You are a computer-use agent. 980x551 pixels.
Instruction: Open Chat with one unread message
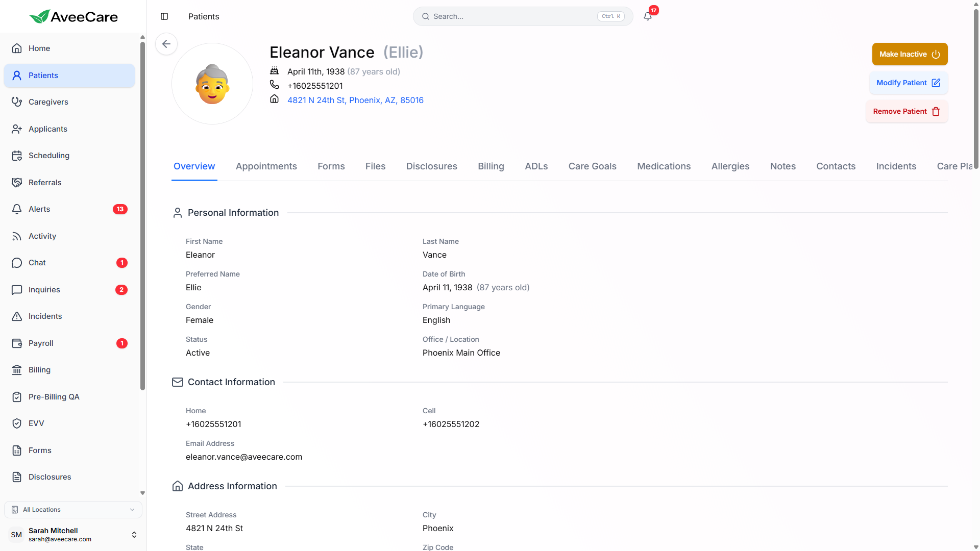click(37, 262)
